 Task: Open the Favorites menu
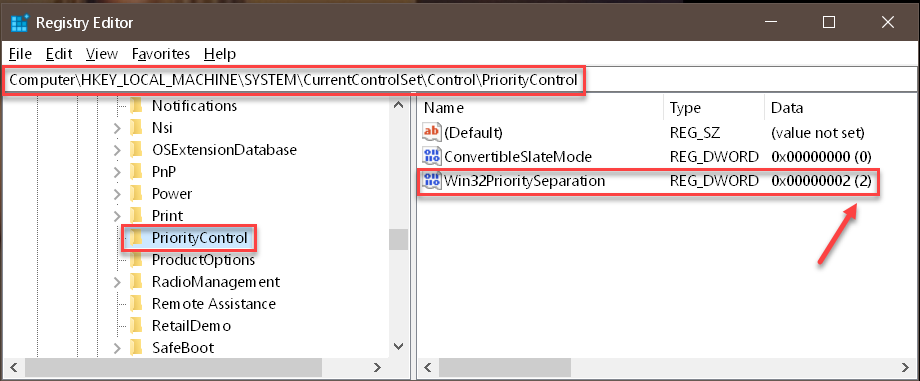click(161, 54)
